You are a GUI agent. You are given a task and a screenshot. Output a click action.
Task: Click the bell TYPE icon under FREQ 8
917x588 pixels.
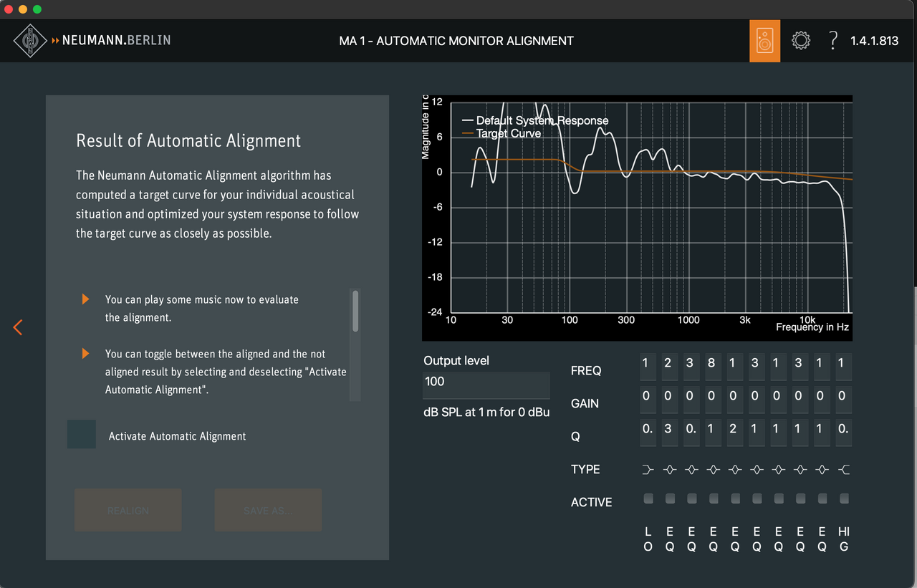tap(714, 470)
